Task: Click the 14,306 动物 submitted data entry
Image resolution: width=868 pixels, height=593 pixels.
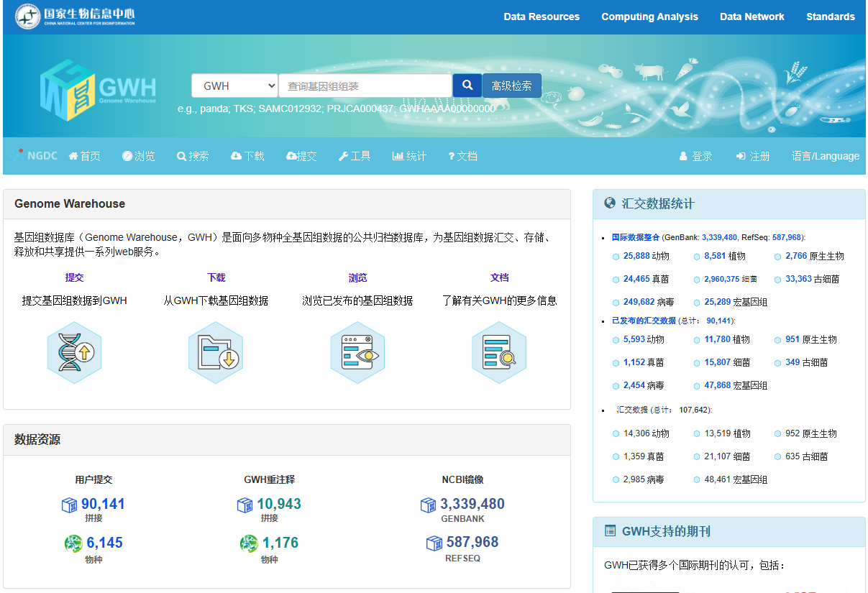Action: [x=647, y=433]
